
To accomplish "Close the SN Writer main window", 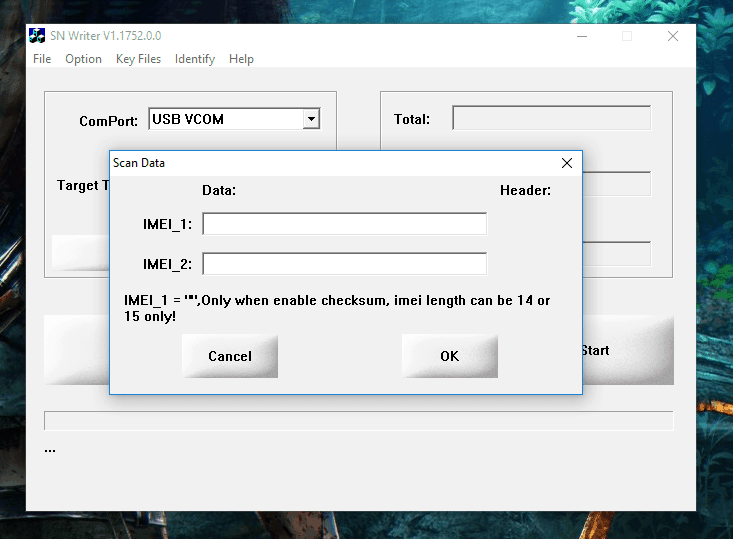I will pos(673,36).
